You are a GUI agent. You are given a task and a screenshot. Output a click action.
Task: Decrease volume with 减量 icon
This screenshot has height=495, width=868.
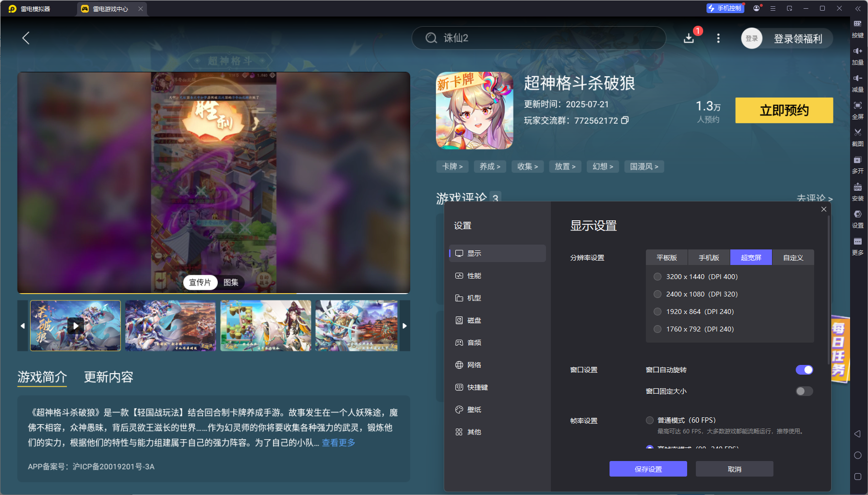click(858, 83)
